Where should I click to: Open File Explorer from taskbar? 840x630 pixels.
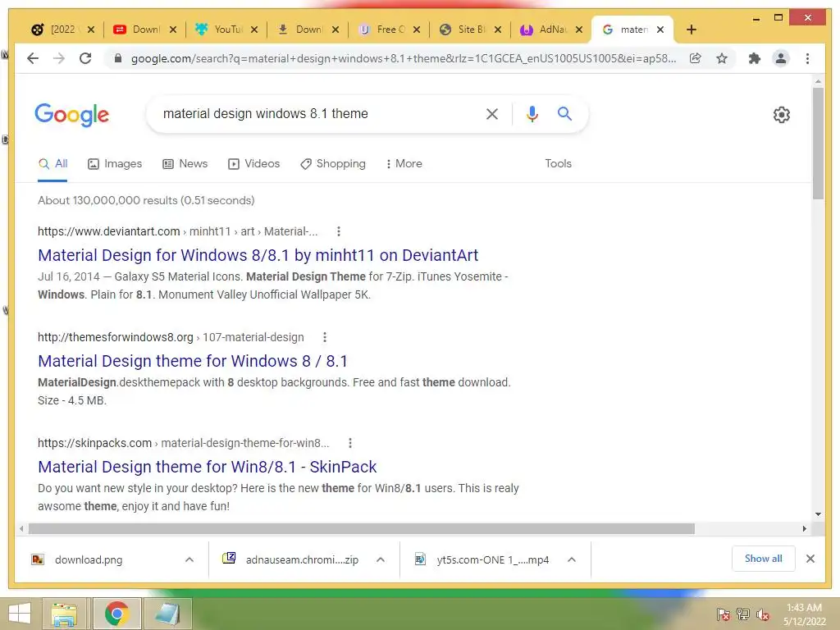pyautogui.click(x=64, y=614)
